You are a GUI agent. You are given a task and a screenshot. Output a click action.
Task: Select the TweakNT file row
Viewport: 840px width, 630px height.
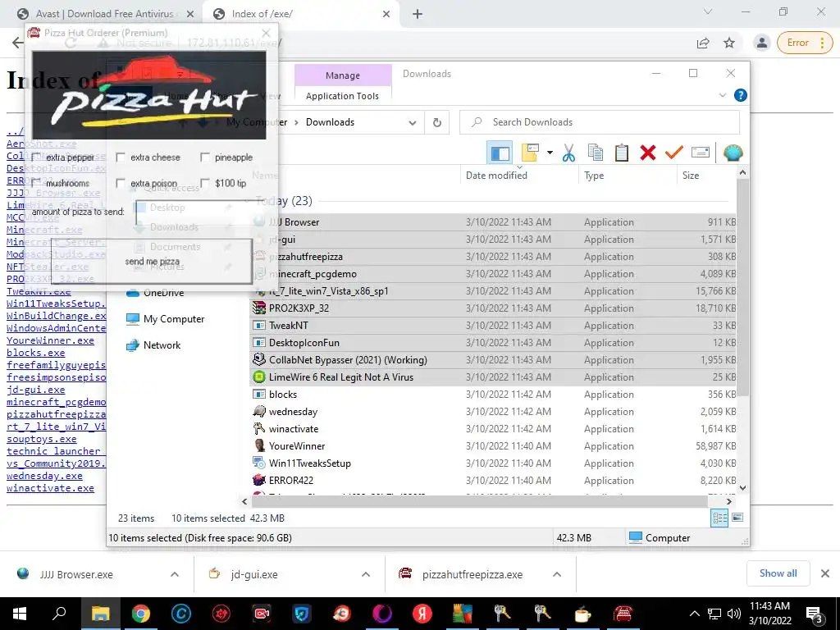point(493,325)
